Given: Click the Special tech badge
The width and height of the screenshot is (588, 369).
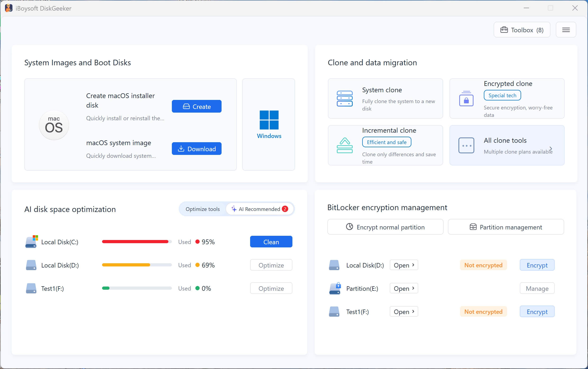Looking at the screenshot, I should (502, 95).
